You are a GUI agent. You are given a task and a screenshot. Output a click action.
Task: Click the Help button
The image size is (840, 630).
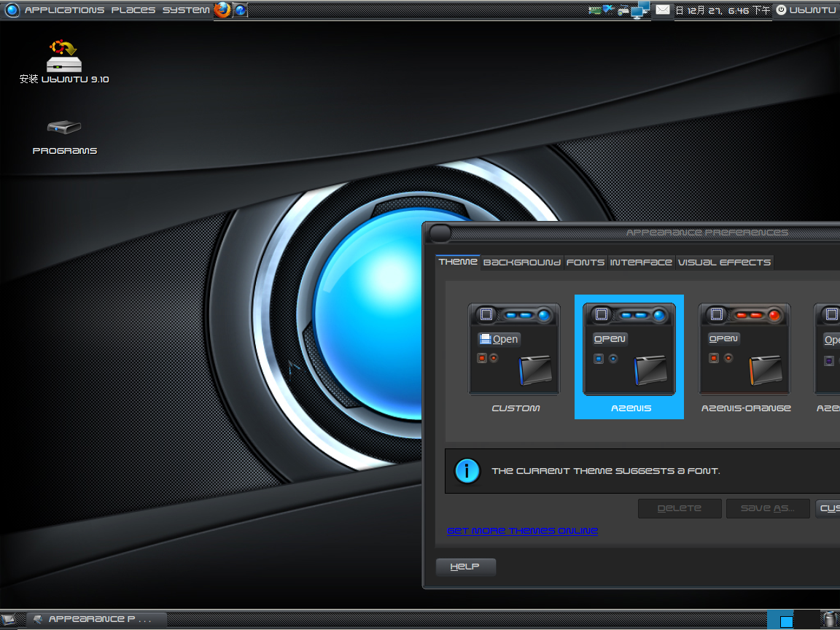point(465,567)
